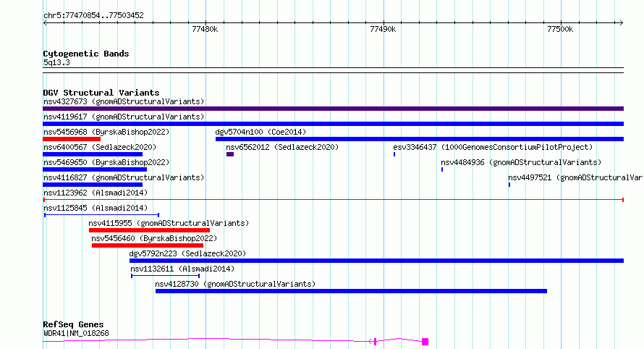The height and width of the screenshot is (349, 644).
Task: Open nsv1123962 Alsmadi2014 variant label
Action: point(96,193)
